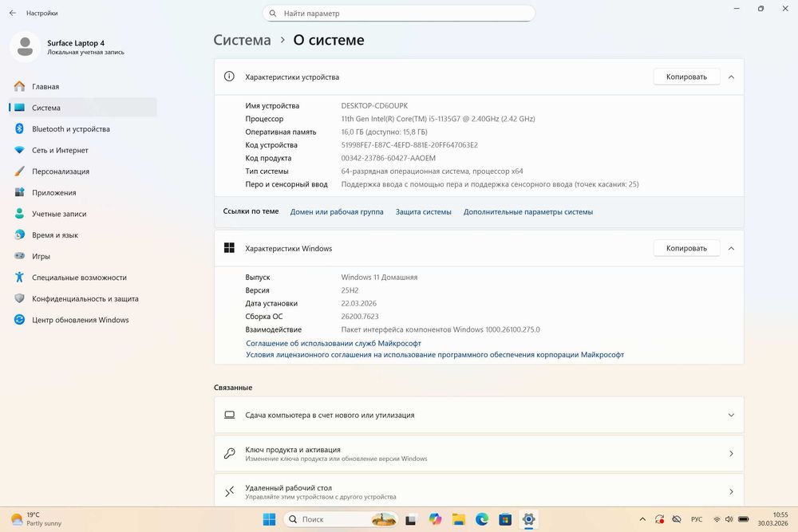The width and height of the screenshot is (798, 532).
Task: Show hidden system tray icons
Action: pos(642,519)
